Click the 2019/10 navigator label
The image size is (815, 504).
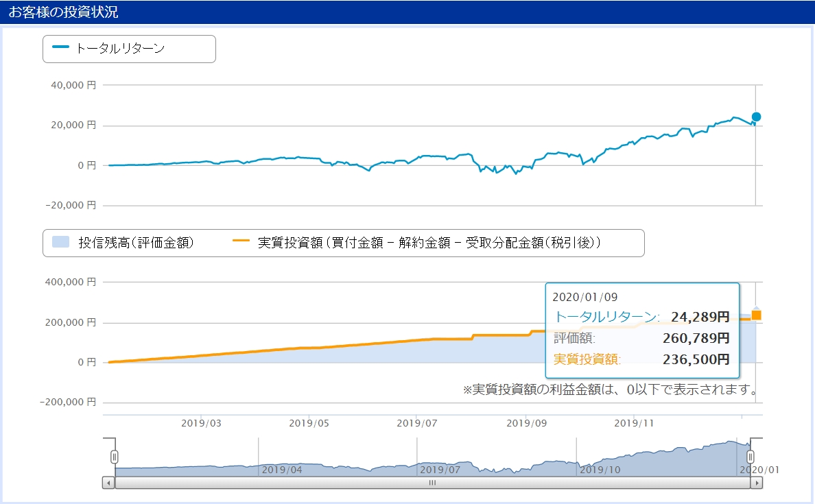600,470
